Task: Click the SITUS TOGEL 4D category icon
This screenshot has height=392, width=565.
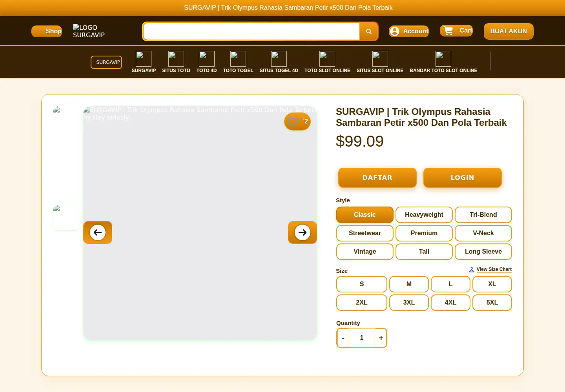Action: click(279, 59)
